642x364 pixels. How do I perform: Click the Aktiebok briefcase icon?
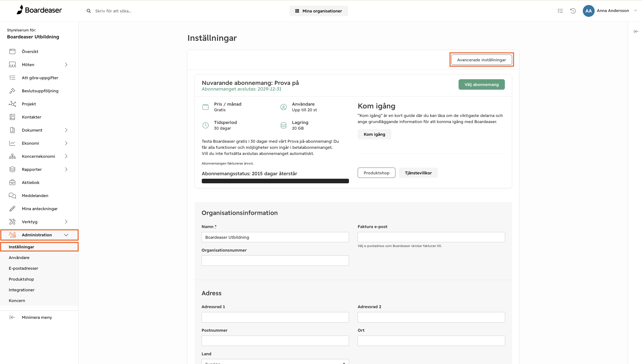coord(12,182)
